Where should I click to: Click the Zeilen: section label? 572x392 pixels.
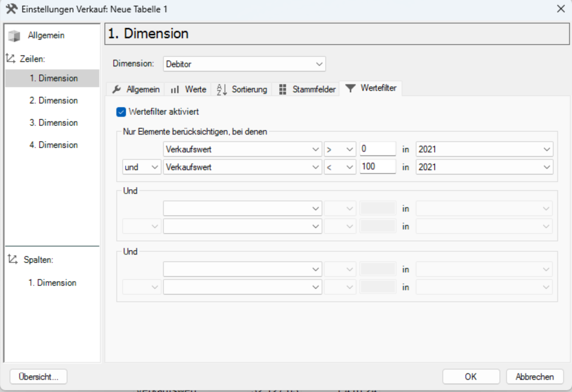32,59
